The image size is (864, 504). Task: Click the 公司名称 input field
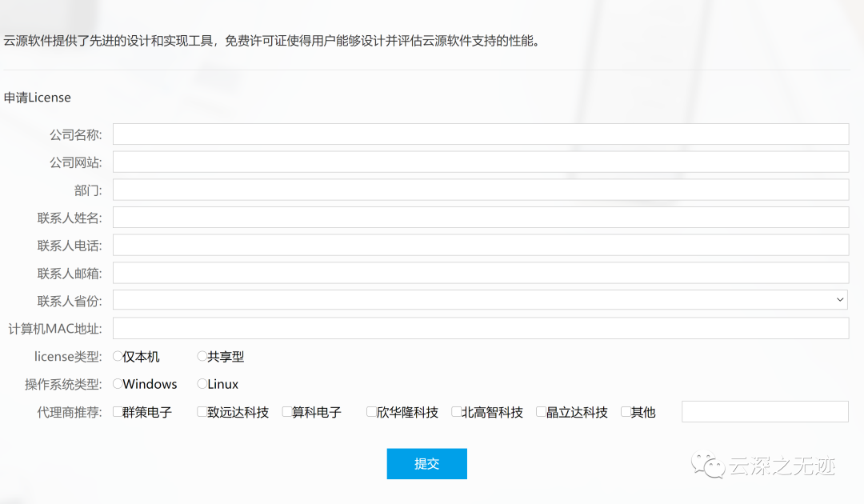[481, 134]
